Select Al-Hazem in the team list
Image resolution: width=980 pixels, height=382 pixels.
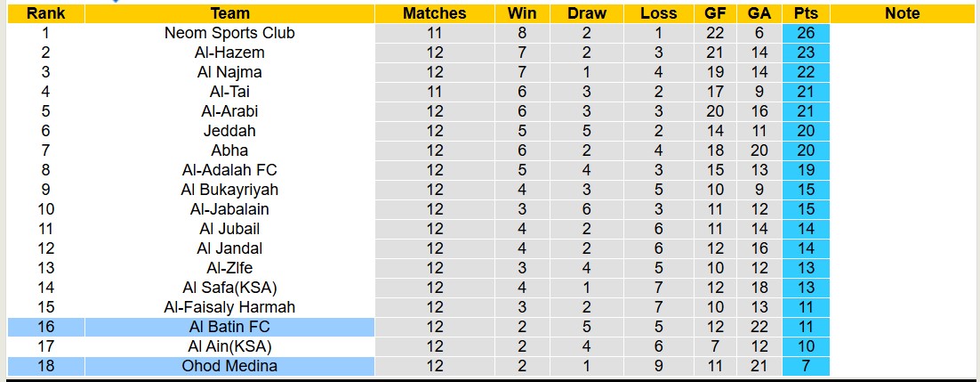click(x=229, y=53)
